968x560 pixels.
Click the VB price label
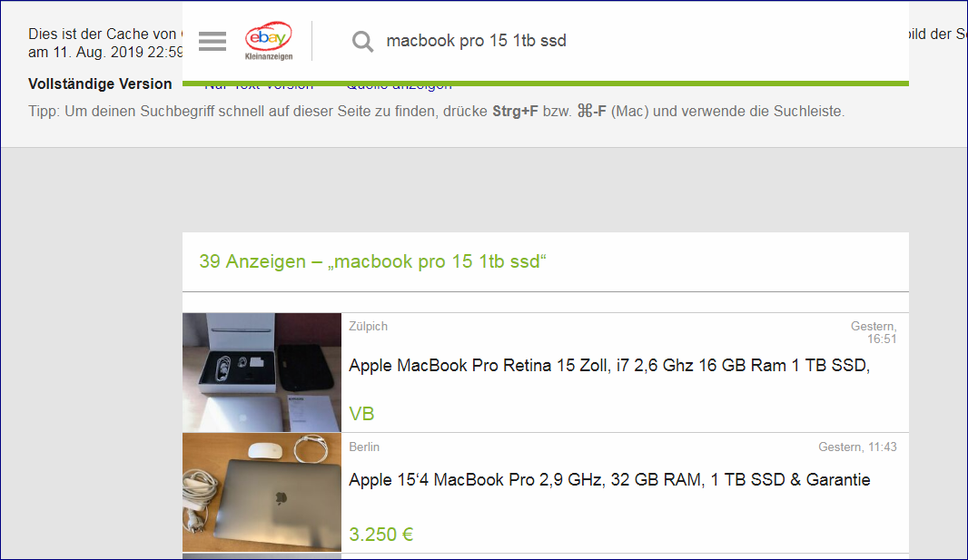pyautogui.click(x=361, y=414)
